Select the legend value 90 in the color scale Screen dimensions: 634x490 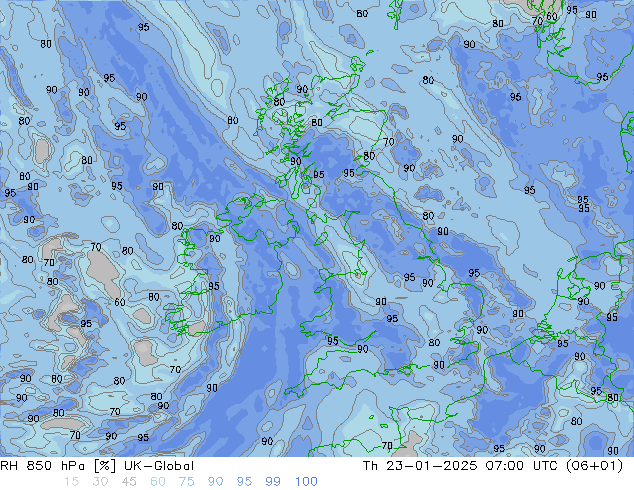(215, 482)
